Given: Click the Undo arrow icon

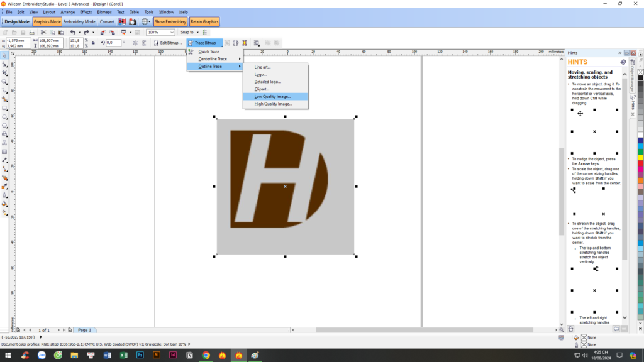Looking at the screenshot, I should tap(73, 32).
